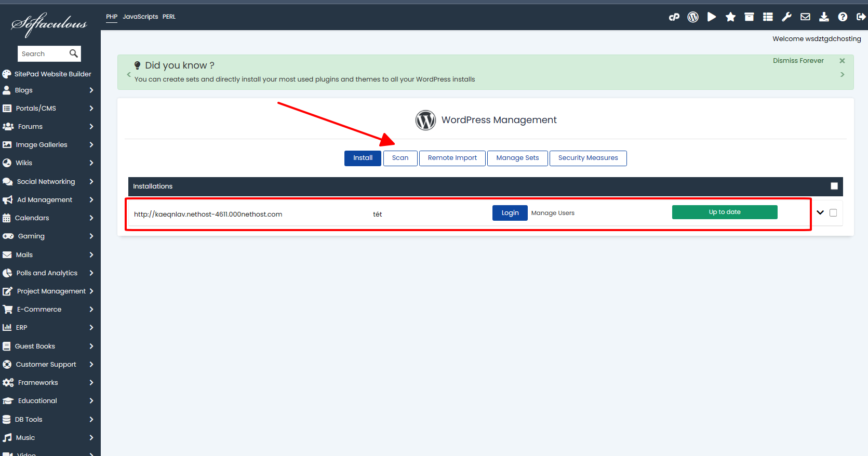Click the Wikis globe icon
Viewport: 868px width, 456px height.
7,163
